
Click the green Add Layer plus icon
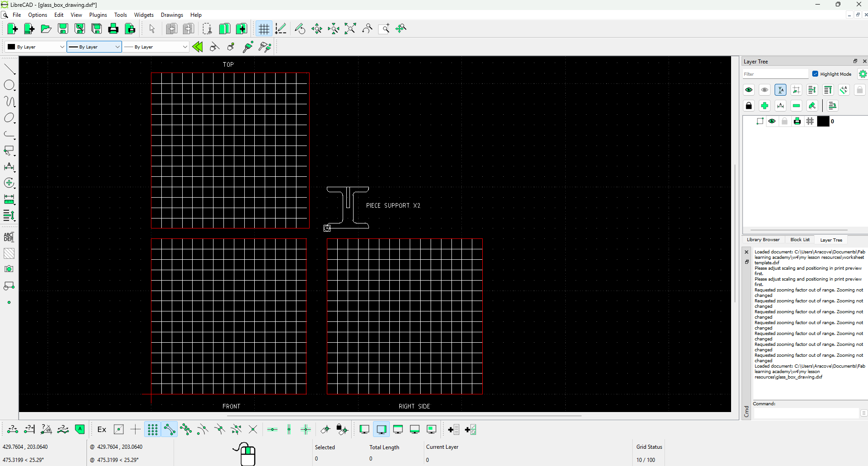(765, 106)
